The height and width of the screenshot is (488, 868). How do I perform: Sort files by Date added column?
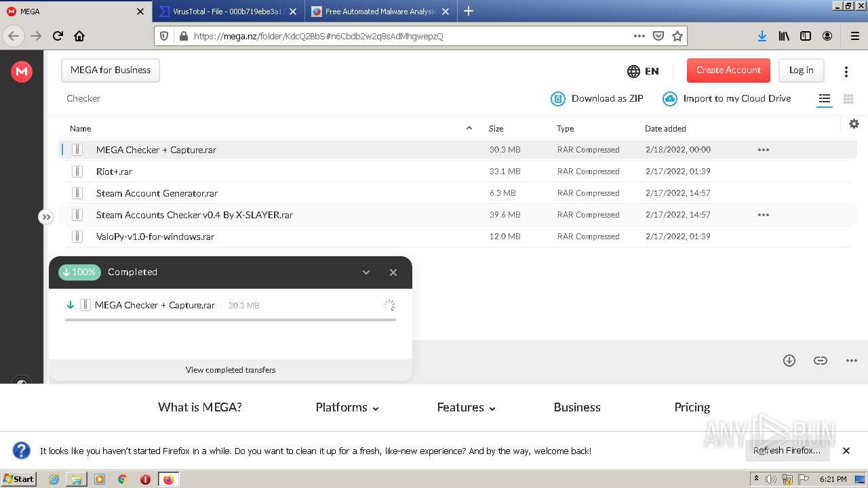click(x=665, y=128)
